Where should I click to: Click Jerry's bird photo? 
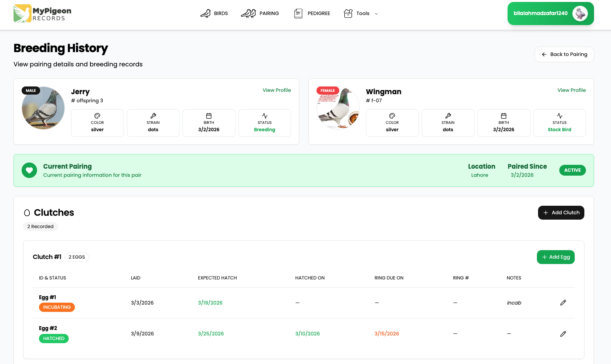pos(43,108)
